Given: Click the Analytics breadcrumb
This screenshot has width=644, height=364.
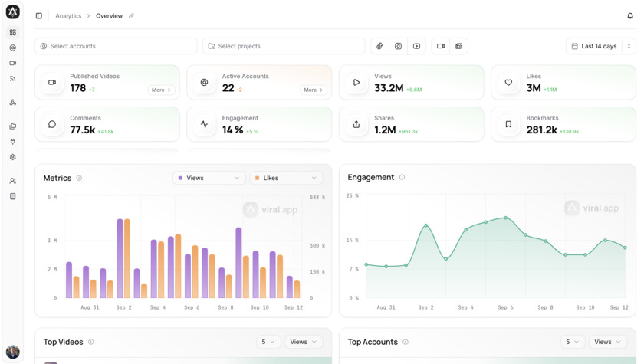Looking at the screenshot, I should [x=68, y=16].
